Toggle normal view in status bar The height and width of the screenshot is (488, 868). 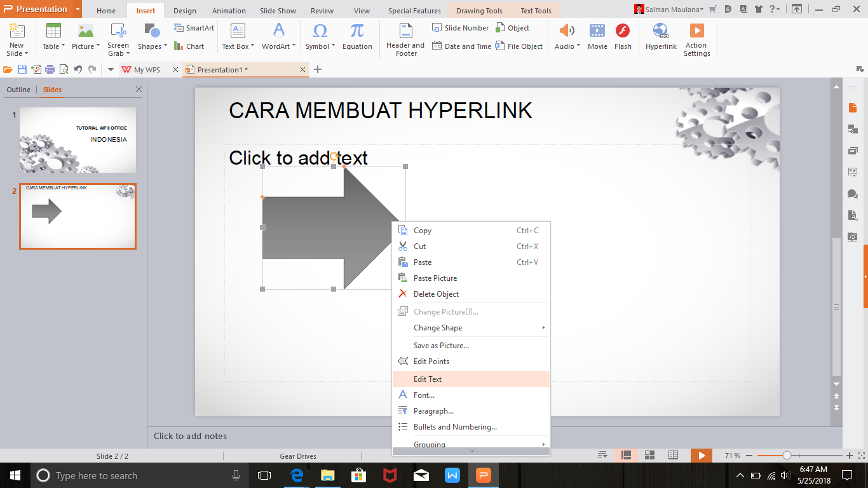point(625,455)
